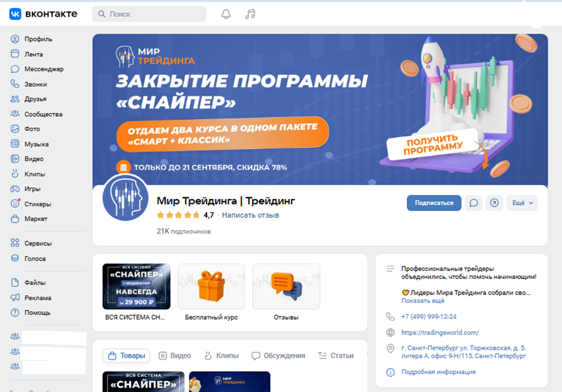Open the Бесплатный курс thumbnail
Image resolution: width=562 pixels, height=392 pixels.
coord(211,287)
